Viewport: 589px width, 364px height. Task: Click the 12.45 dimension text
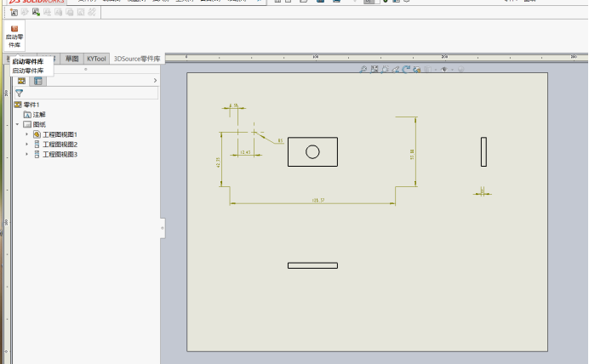(x=245, y=152)
